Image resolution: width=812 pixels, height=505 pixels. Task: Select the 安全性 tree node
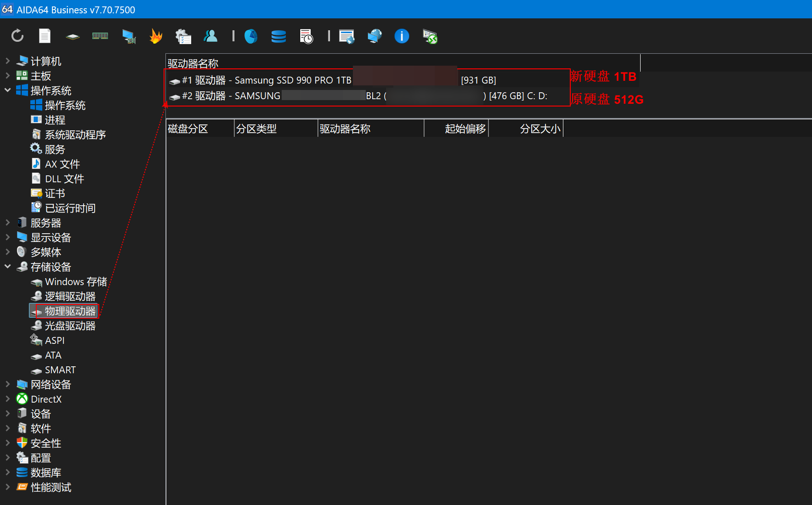[x=39, y=443]
